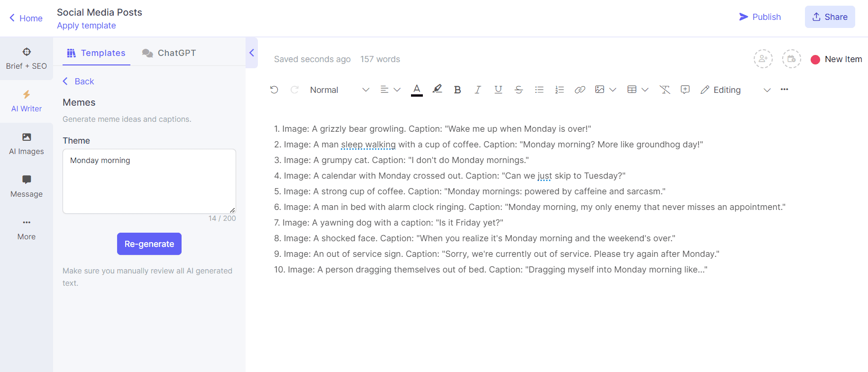Image resolution: width=868 pixels, height=372 pixels.
Task: Open the More sidebar menu
Action: pos(27,229)
